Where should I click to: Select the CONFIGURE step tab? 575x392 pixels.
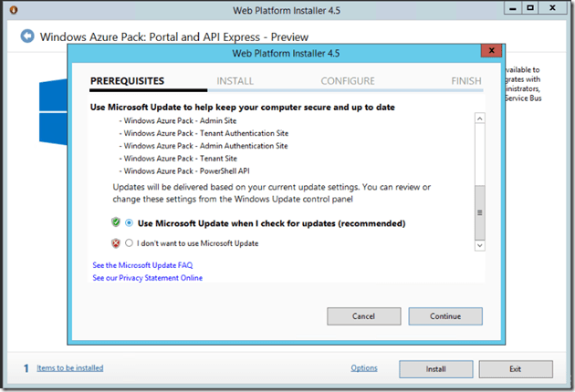348,81
